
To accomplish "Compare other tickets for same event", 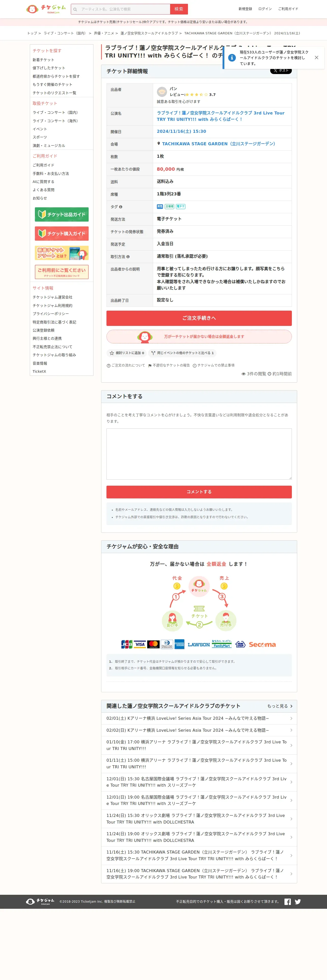I will tap(182, 353).
